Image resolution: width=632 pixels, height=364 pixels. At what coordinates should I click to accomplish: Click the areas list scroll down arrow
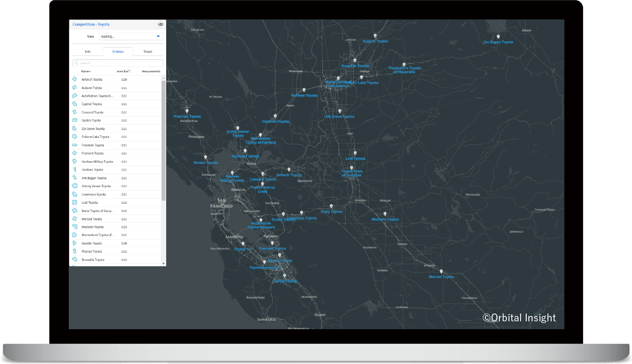click(164, 263)
